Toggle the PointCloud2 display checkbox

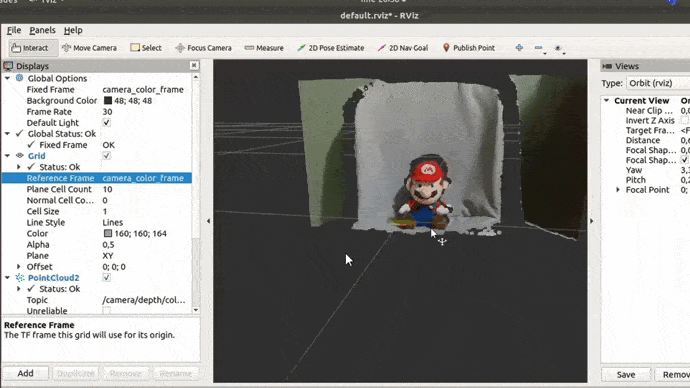pyautogui.click(x=106, y=278)
